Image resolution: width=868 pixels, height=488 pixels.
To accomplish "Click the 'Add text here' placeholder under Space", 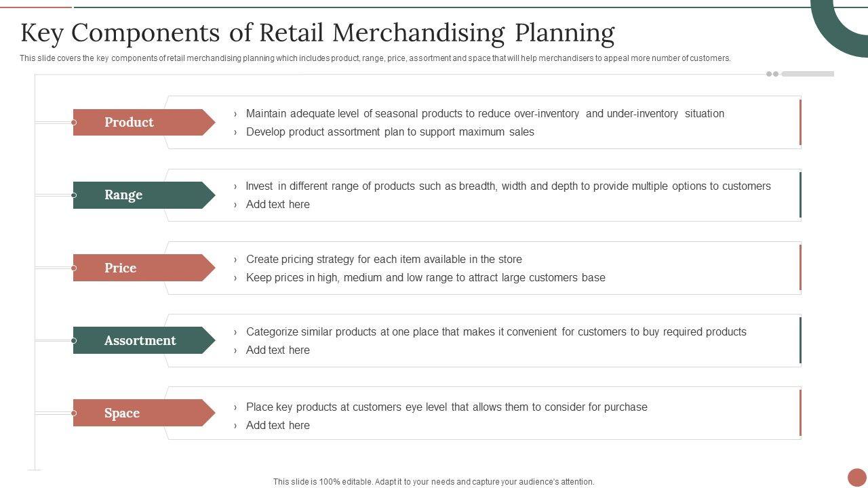I will (x=278, y=426).
